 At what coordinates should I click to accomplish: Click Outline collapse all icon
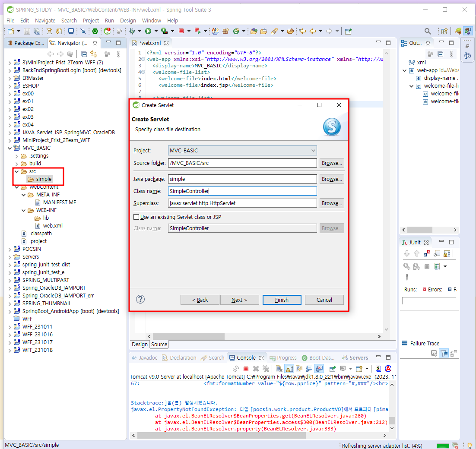tap(441, 54)
